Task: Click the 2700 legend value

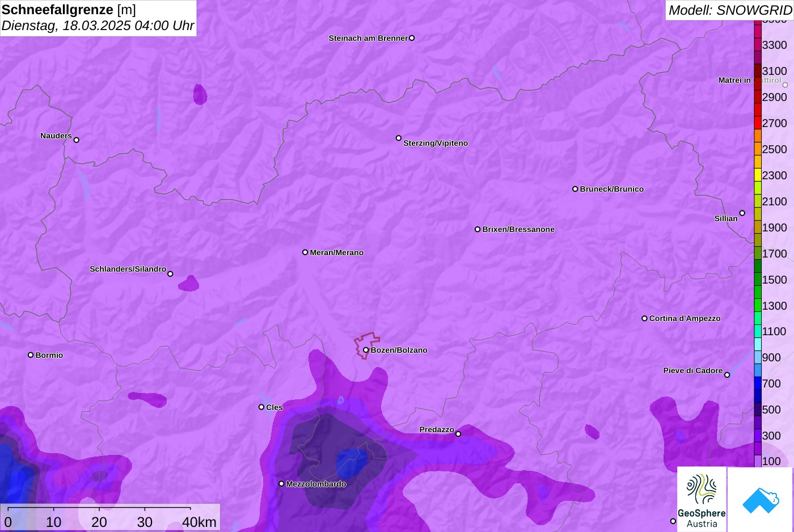Action: (x=775, y=123)
